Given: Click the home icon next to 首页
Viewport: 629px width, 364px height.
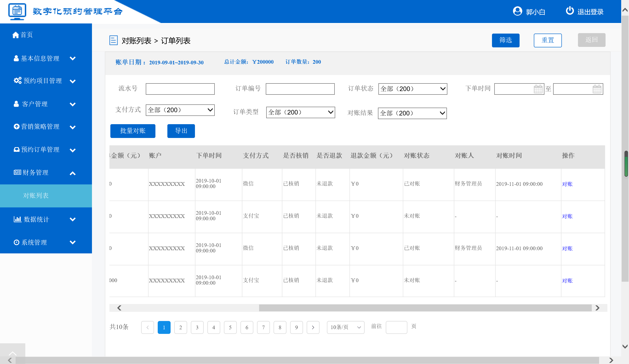Looking at the screenshot, I should click(x=15, y=35).
